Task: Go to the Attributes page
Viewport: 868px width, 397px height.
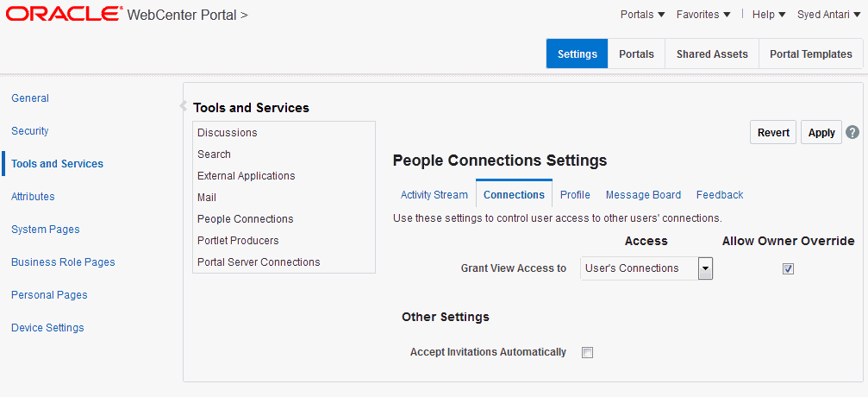Action: 33,196
